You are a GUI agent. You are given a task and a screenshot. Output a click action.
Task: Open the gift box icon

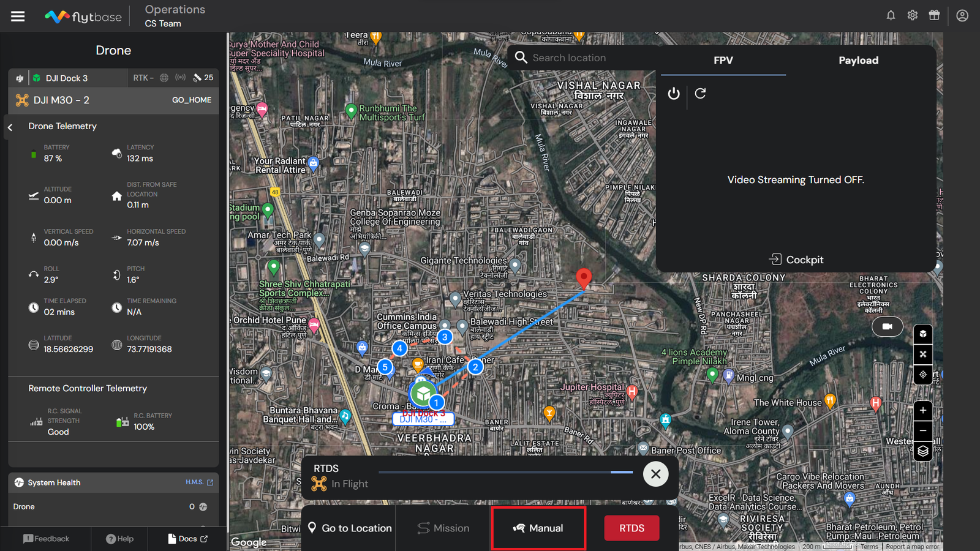click(x=934, y=15)
